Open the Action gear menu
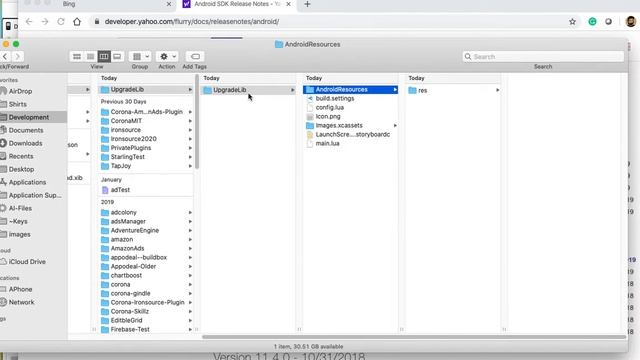Image resolution: width=640 pixels, height=360 pixels. (167, 56)
